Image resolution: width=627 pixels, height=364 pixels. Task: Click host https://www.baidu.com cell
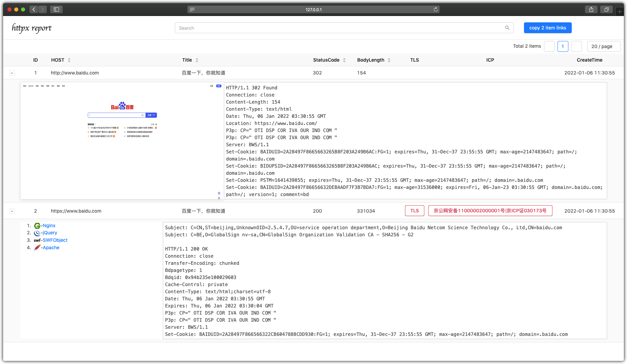coord(76,211)
